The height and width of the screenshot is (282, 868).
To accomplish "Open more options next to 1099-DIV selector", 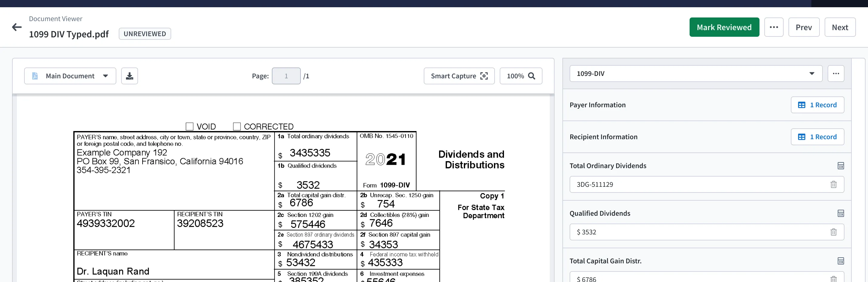I will (836, 74).
